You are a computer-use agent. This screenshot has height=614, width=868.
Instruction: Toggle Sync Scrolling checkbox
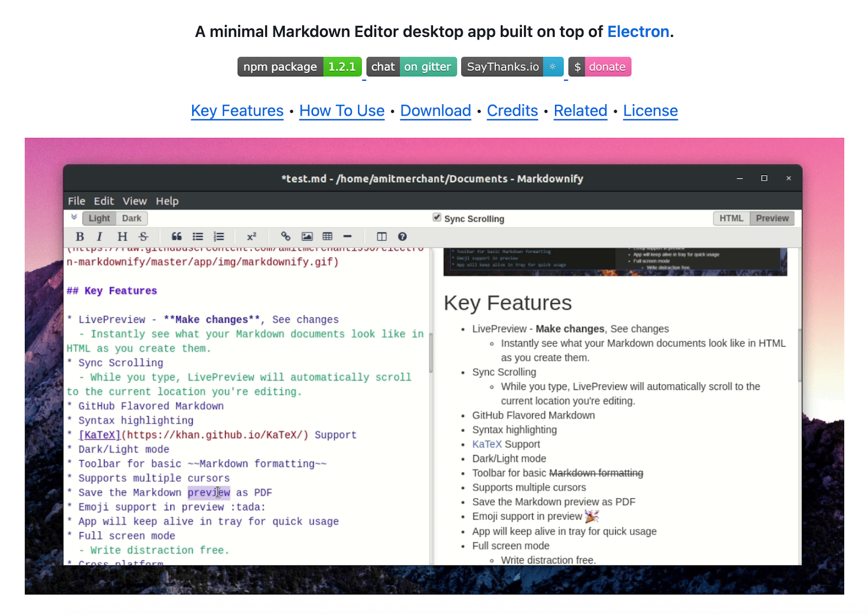437,218
